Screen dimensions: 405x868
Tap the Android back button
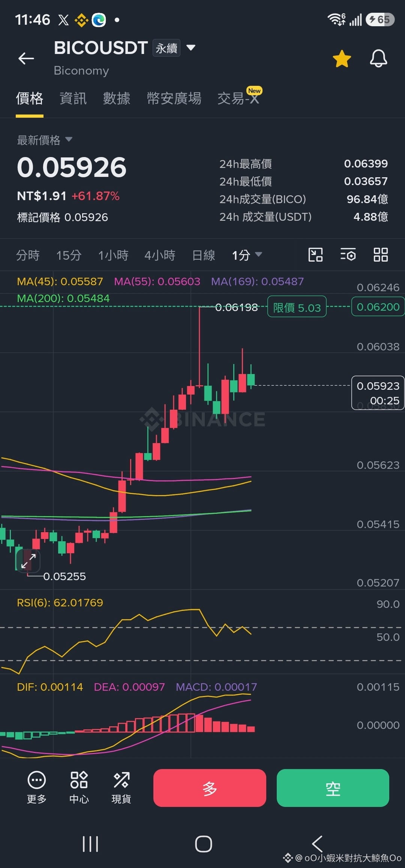pos(317,844)
